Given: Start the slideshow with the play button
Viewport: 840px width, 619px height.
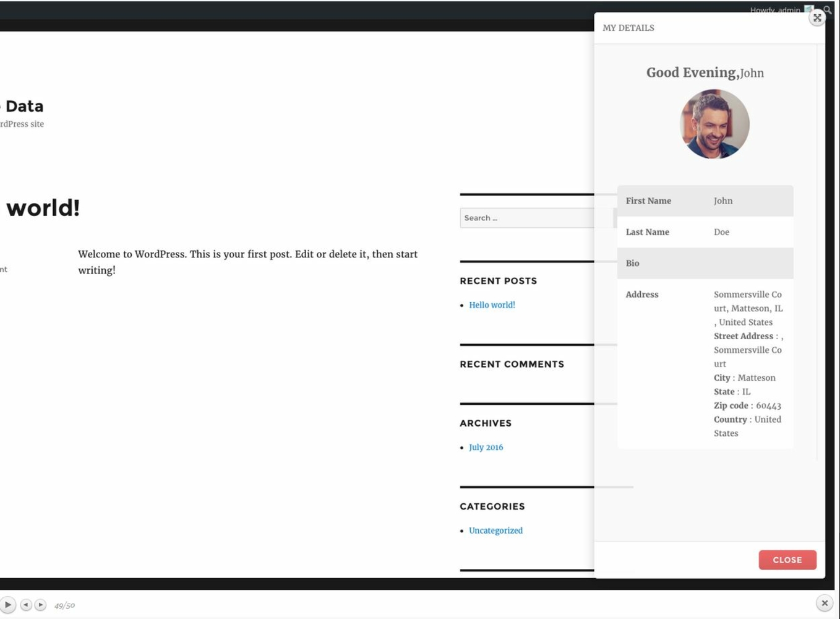Looking at the screenshot, I should click(x=7, y=605).
